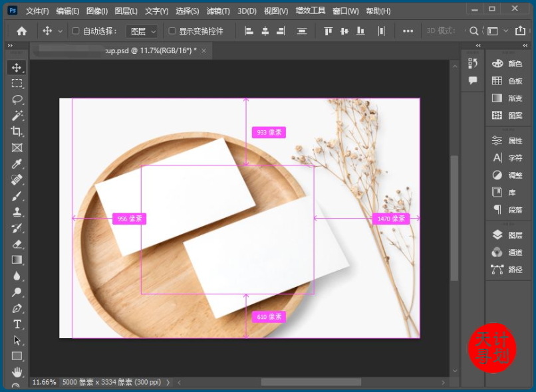
Task: Select the Rectangular Marquee tool
Action: [17, 84]
